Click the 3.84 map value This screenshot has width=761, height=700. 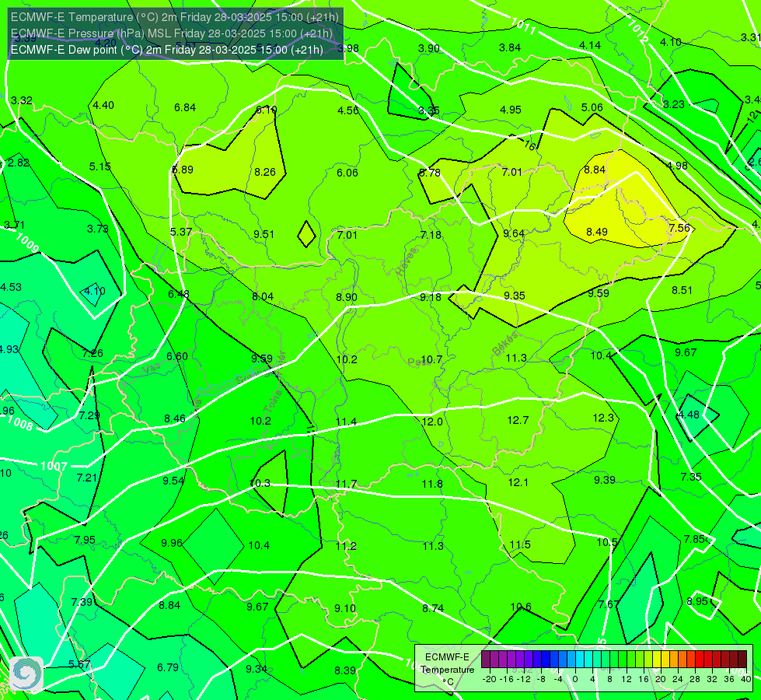coord(510,47)
